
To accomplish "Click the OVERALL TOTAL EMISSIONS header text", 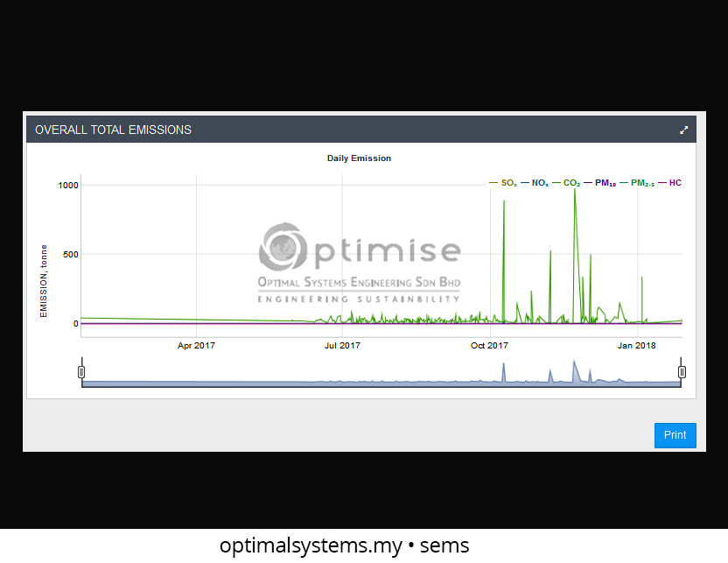I will (113, 130).
